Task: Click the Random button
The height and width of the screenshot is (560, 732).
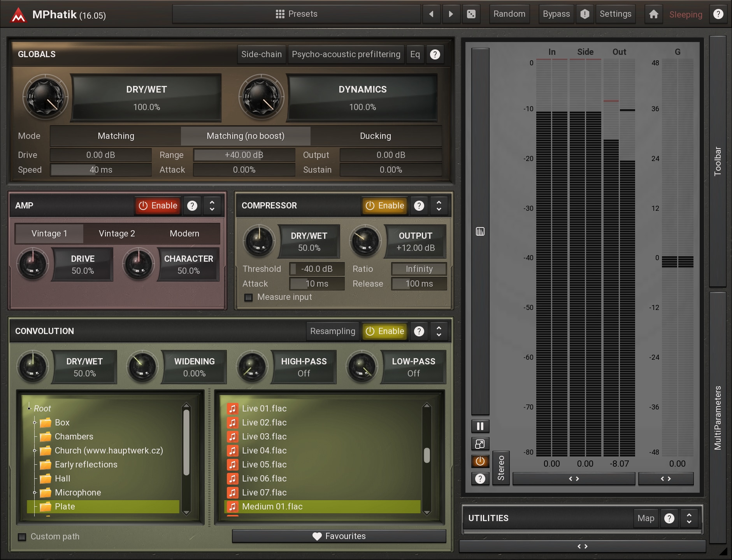Action: pos(509,14)
